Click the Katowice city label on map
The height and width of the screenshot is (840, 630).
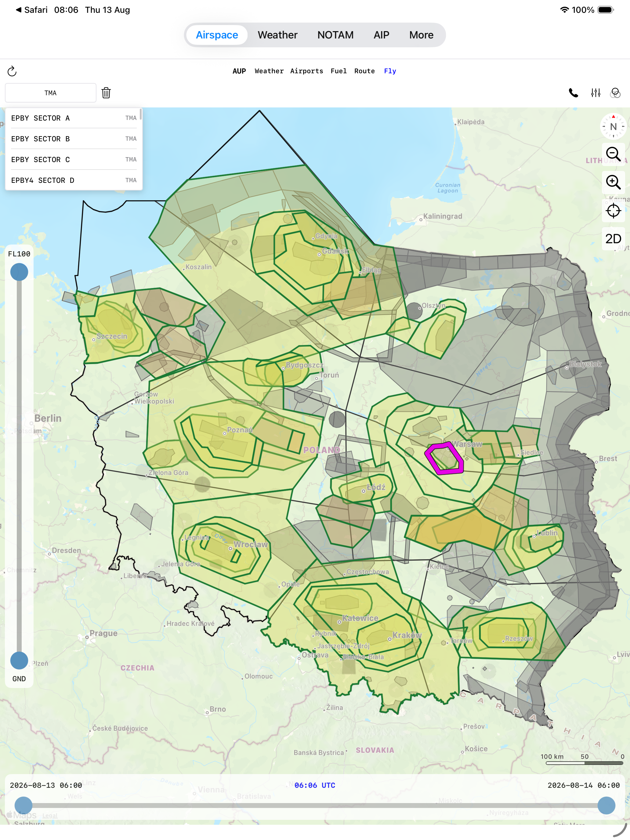click(x=360, y=618)
